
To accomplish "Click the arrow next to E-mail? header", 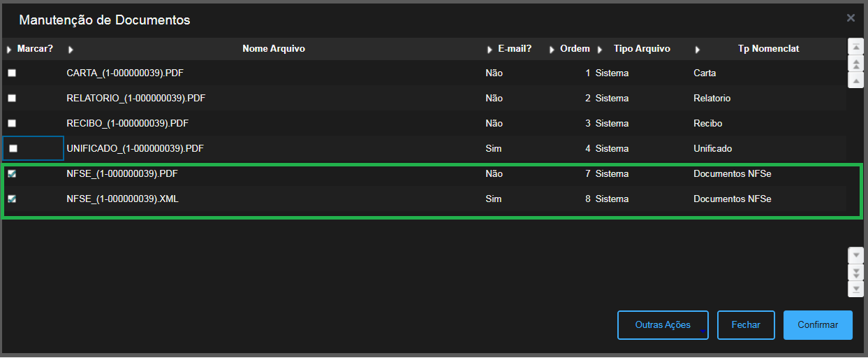I will click(490, 50).
